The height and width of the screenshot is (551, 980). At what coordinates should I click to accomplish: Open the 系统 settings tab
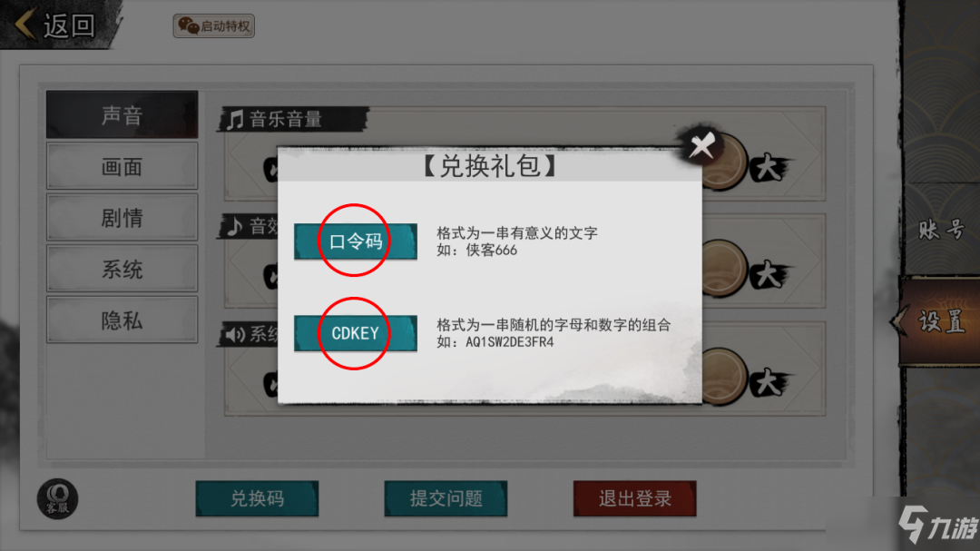(x=122, y=269)
